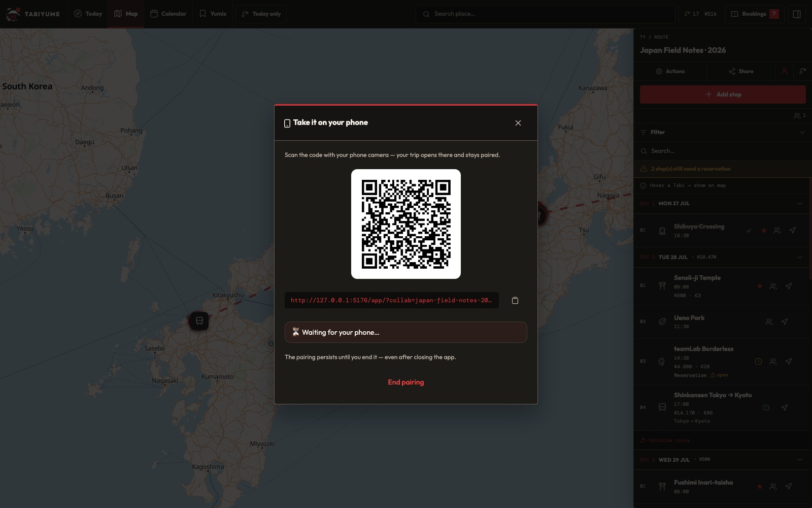Screen dimensions: 812x508
Task: Toggle the favorite star for Sensō-ji Temple
Action: [760, 286]
